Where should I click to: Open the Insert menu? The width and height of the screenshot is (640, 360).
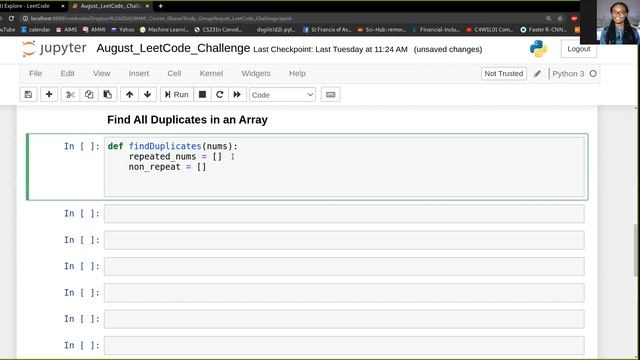click(x=139, y=73)
